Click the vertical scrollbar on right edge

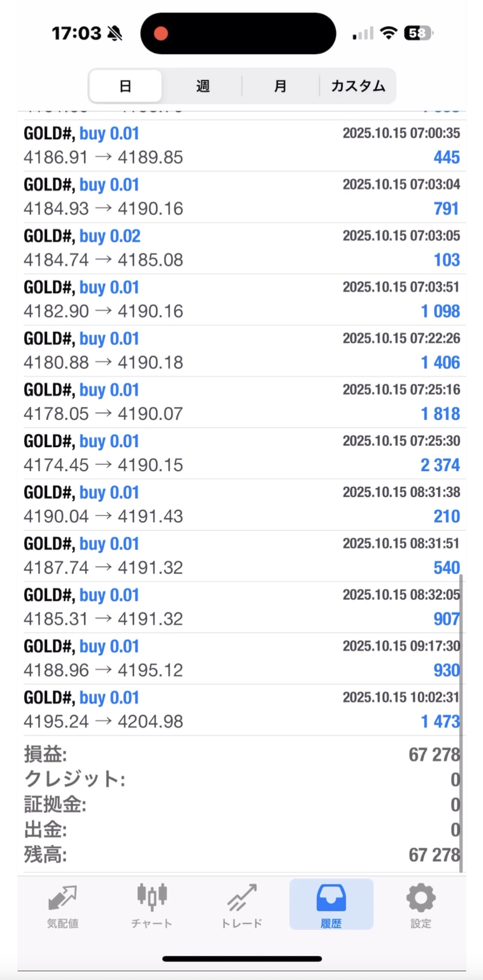click(461, 724)
